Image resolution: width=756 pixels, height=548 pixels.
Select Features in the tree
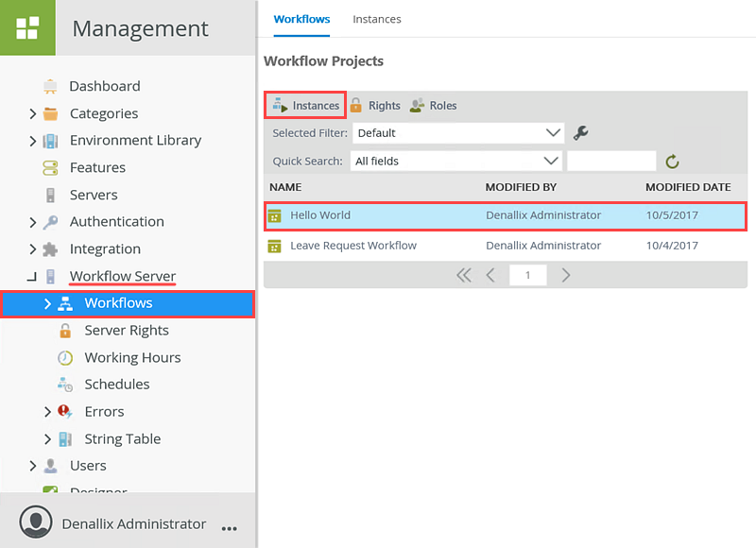click(97, 168)
